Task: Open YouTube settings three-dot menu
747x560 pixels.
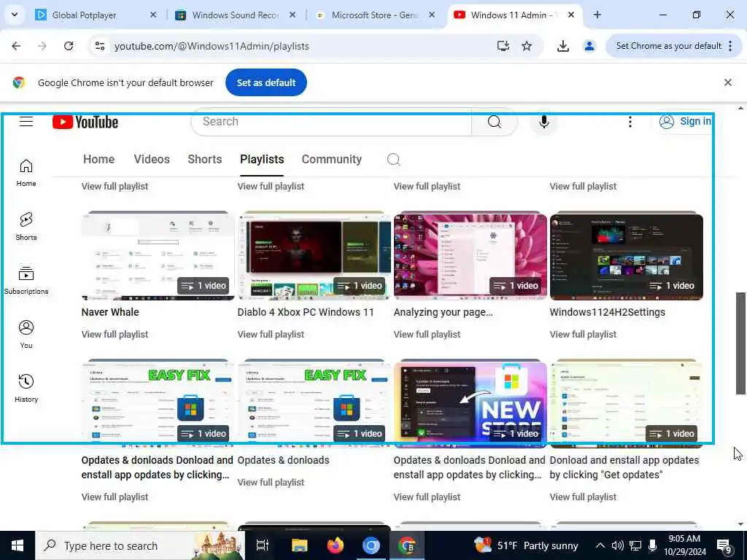Action: coord(630,122)
